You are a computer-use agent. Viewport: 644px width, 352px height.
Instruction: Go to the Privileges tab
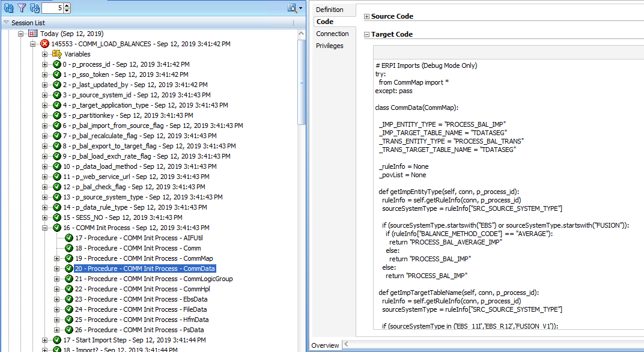[329, 46]
